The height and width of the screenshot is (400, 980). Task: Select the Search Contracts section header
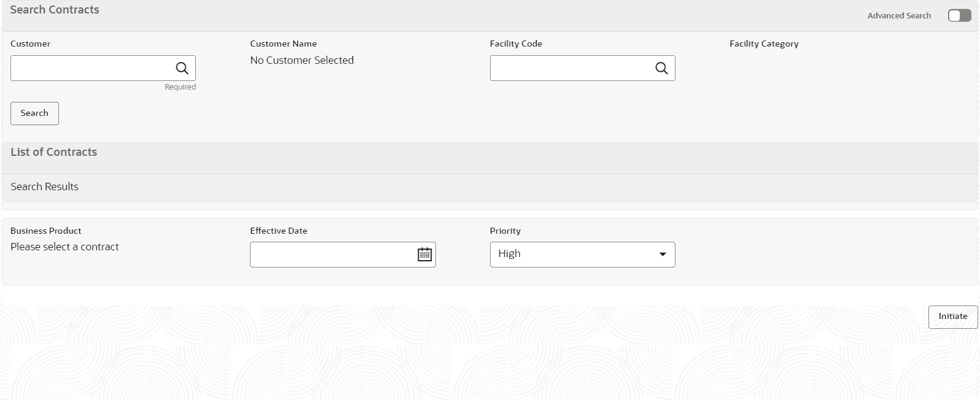click(55, 10)
